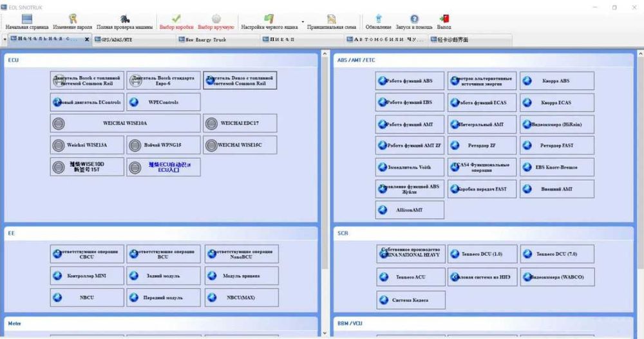
Task: Open Работа функций EBS
Action: click(x=410, y=102)
